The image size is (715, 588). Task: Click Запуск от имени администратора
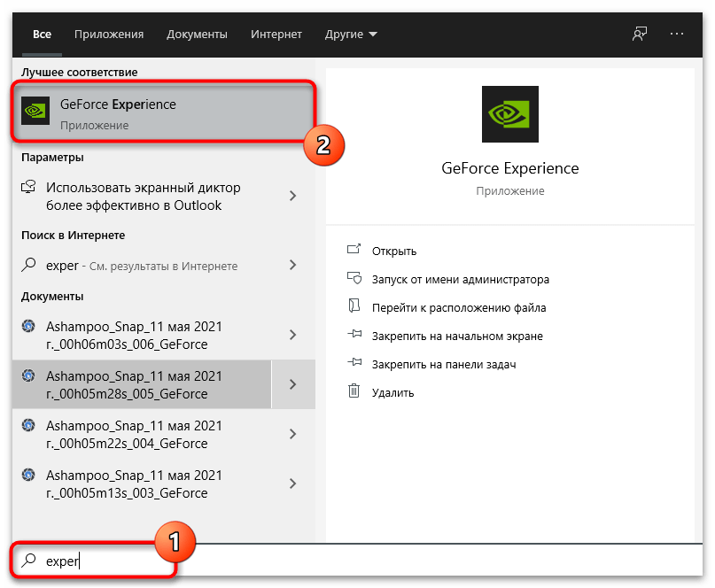pyautogui.click(x=461, y=280)
